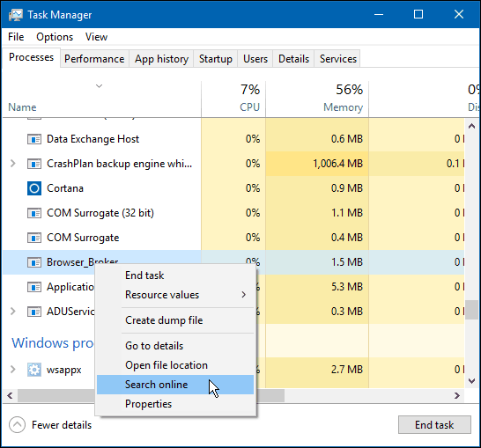The width and height of the screenshot is (481, 448).
Task: Click the Windows processes group heading
Action: point(53,343)
